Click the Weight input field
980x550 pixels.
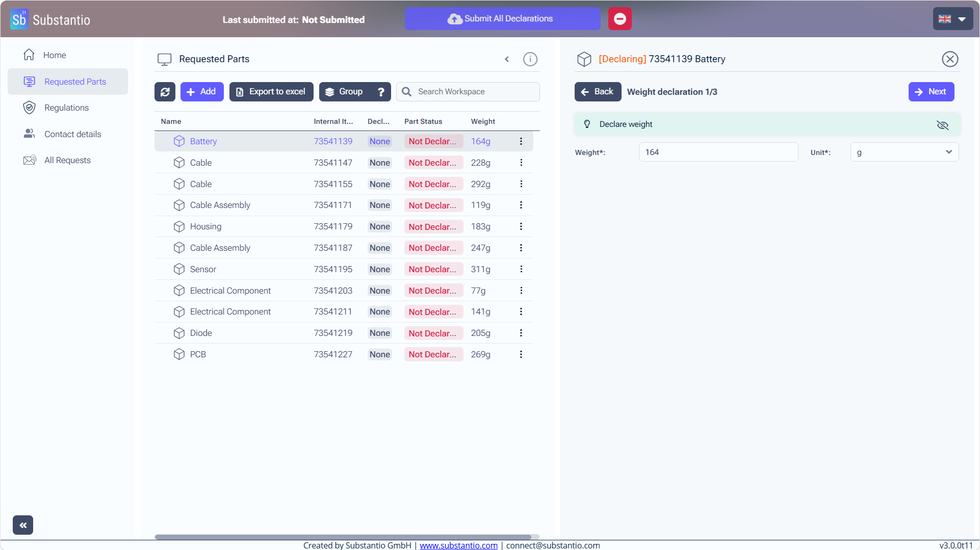pyautogui.click(x=718, y=152)
